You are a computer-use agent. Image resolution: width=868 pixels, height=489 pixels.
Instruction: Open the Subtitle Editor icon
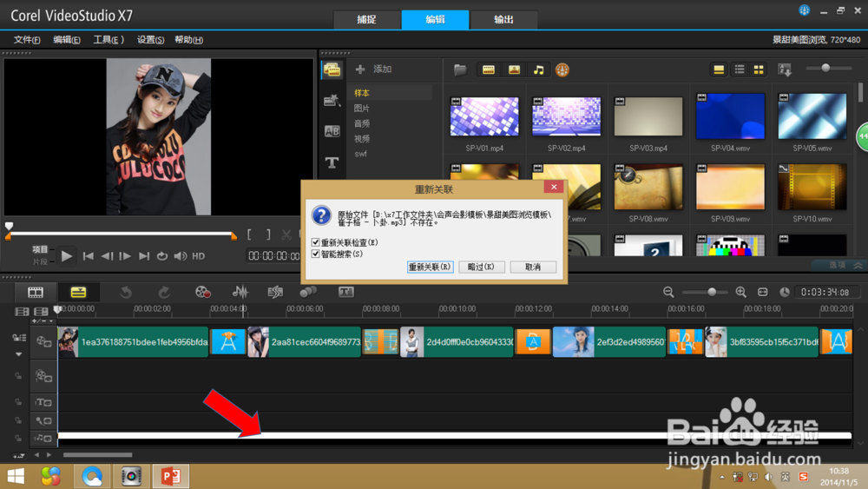(346, 292)
